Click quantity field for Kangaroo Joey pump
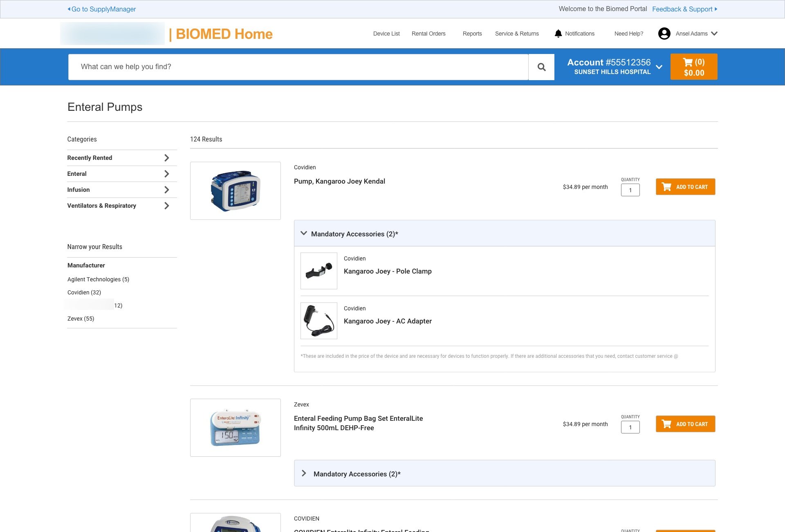 630,190
